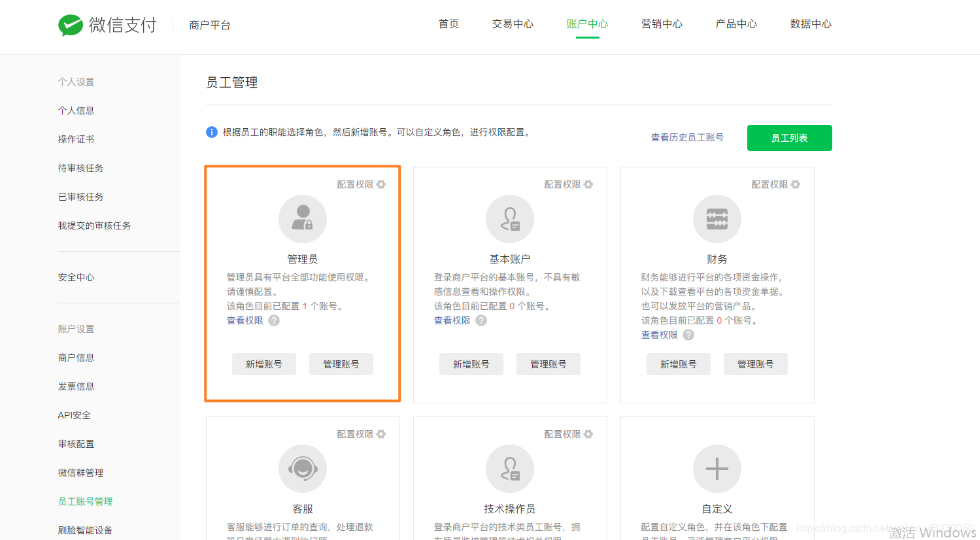
Task: Open 查看权限 link in 管理员 card
Action: (x=245, y=320)
